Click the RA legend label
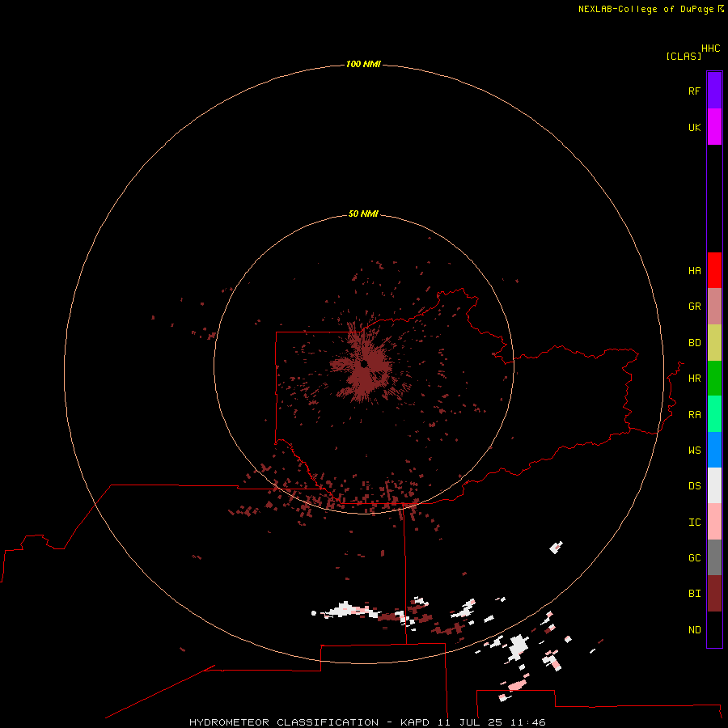This screenshot has width=728, height=728. pyautogui.click(x=694, y=415)
